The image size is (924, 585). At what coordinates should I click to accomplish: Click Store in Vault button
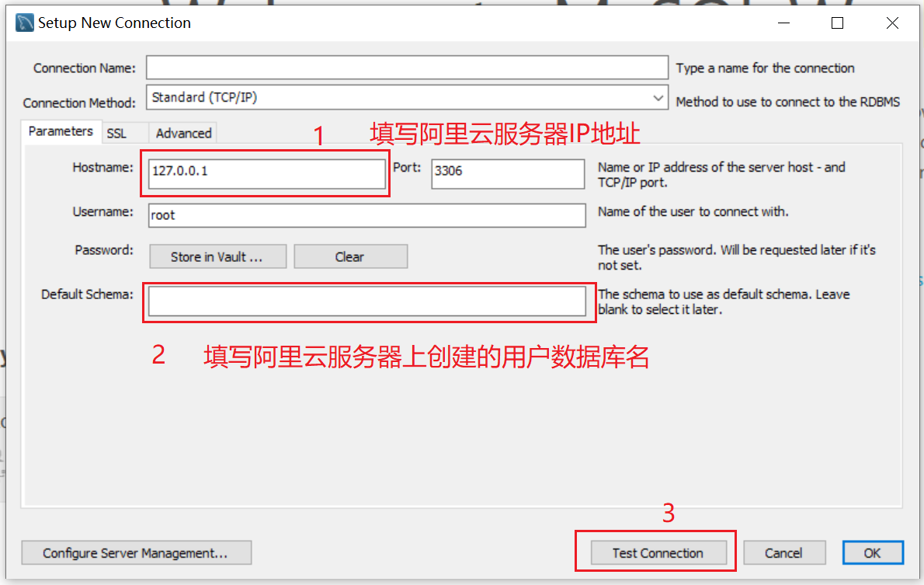point(218,256)
